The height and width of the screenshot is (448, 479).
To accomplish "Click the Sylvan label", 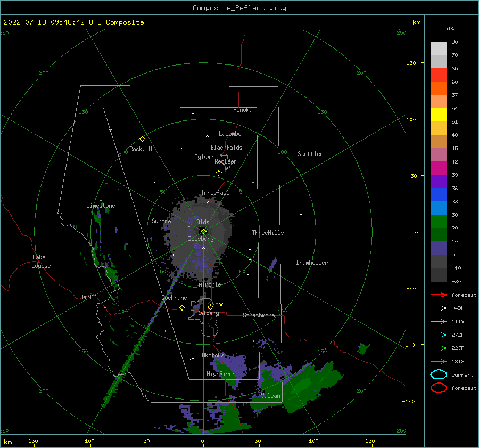I will click(204, 157).
